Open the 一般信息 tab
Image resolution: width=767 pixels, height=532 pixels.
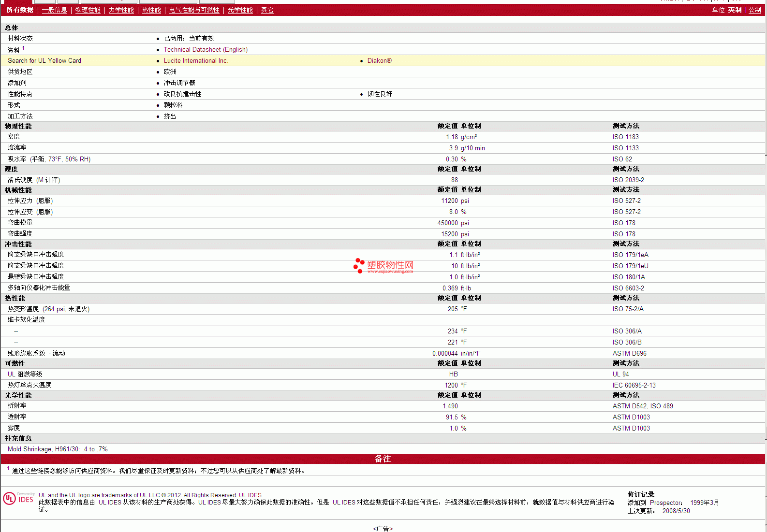[x=54, y=10]
